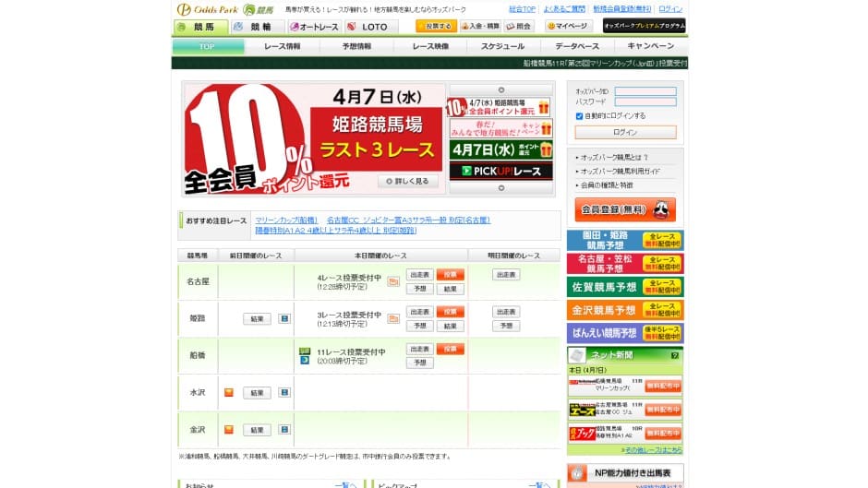Open レース情報 menu

(x=283, y=46)
